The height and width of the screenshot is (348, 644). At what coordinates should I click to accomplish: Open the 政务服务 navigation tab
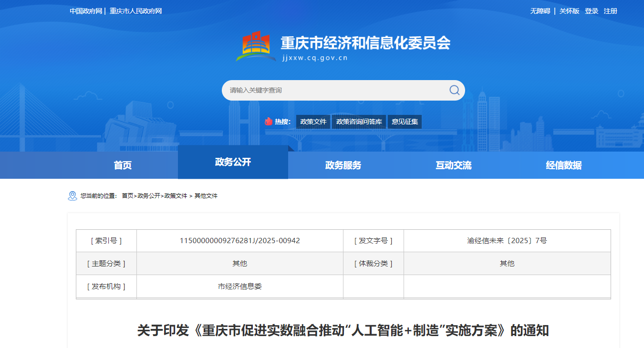(x=343, y=165)
